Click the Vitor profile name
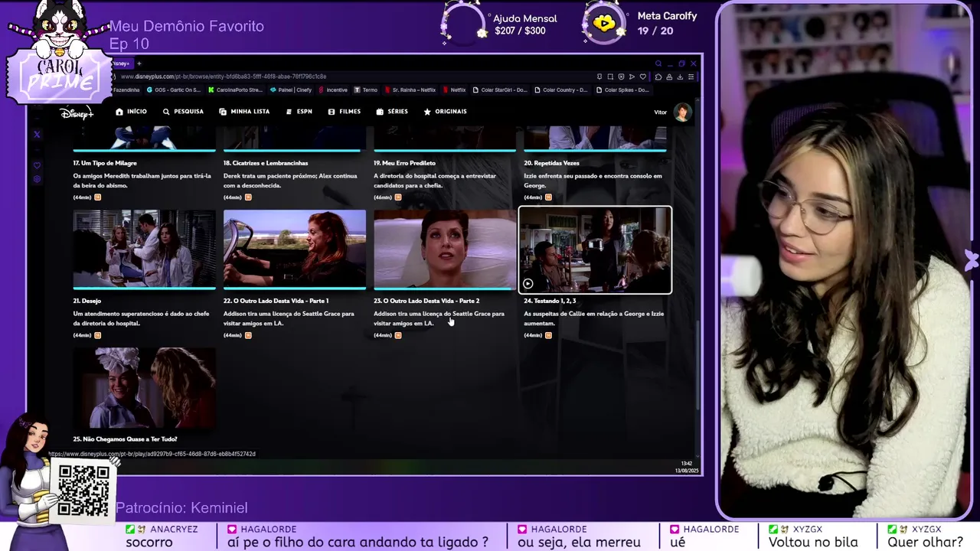The height and width of the screenshot is (551, 980). (660, 112)
